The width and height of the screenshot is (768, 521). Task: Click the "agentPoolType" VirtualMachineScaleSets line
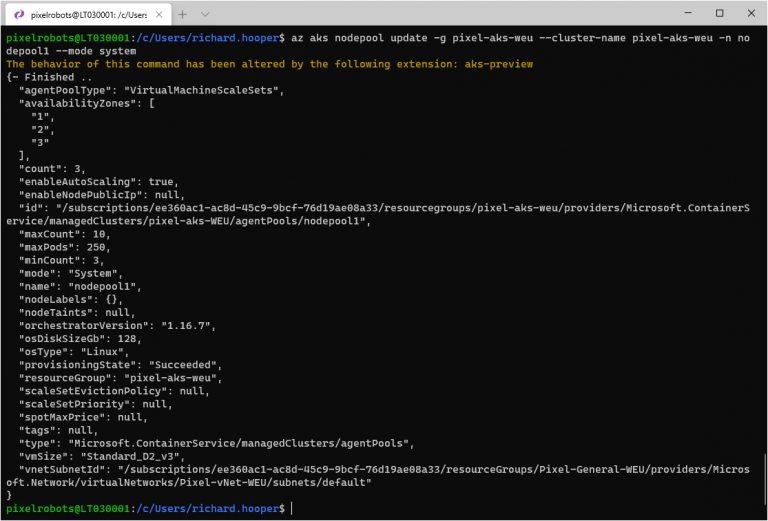click(151, 90)
